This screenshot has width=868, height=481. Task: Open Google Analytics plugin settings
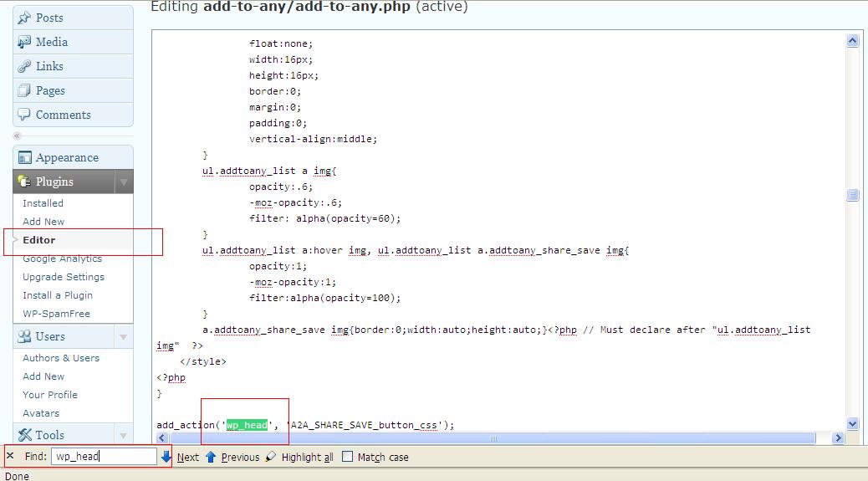pos(62,258)
